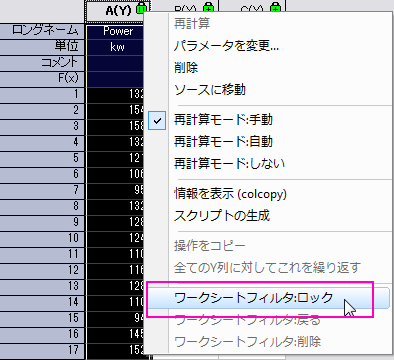Click the green lock icon on column C(Y)
Viewport: 394px width, 360px height.
[x=275, y=8]
